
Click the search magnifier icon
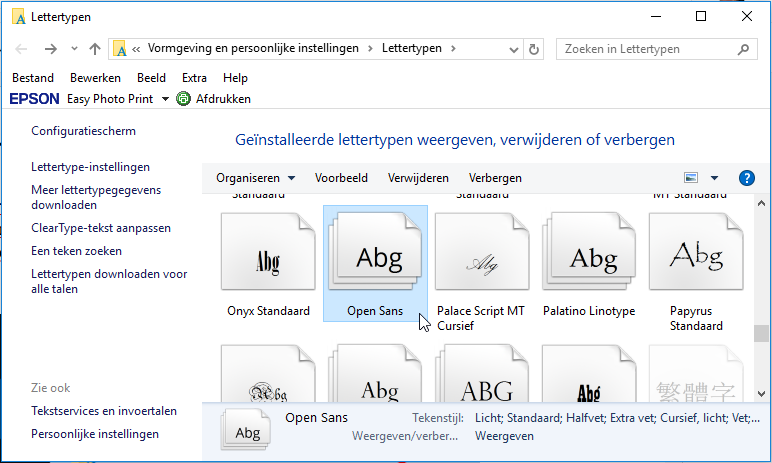(x=743, y=49)
